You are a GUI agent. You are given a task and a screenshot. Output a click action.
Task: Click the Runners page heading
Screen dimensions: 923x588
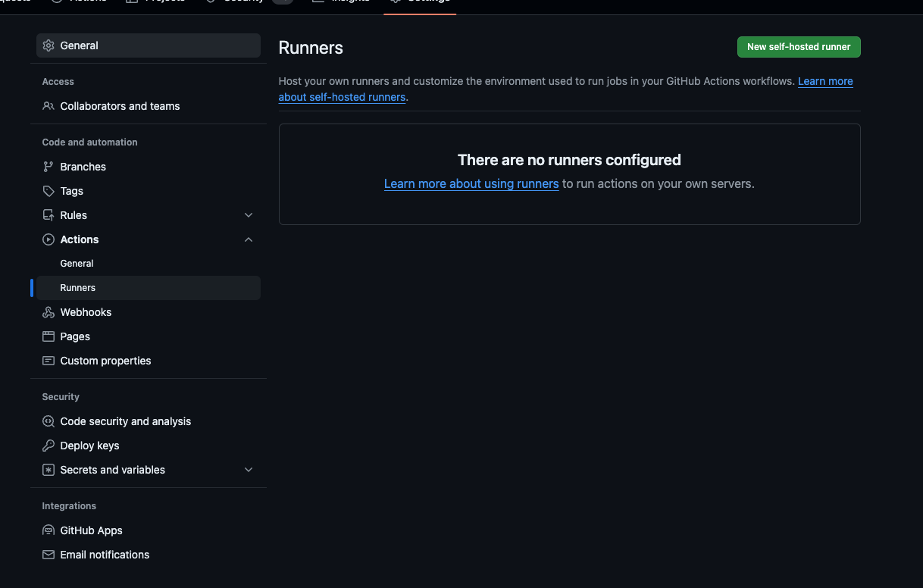311,48
